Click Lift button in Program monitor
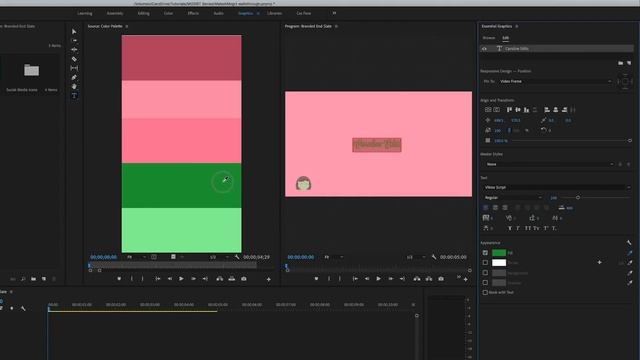 tap(417, 279)
